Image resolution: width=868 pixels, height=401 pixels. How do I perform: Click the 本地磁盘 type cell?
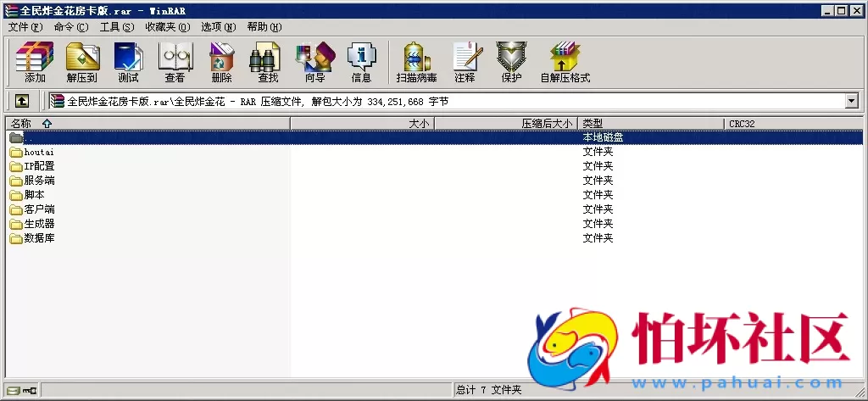(x=603, y=137)
